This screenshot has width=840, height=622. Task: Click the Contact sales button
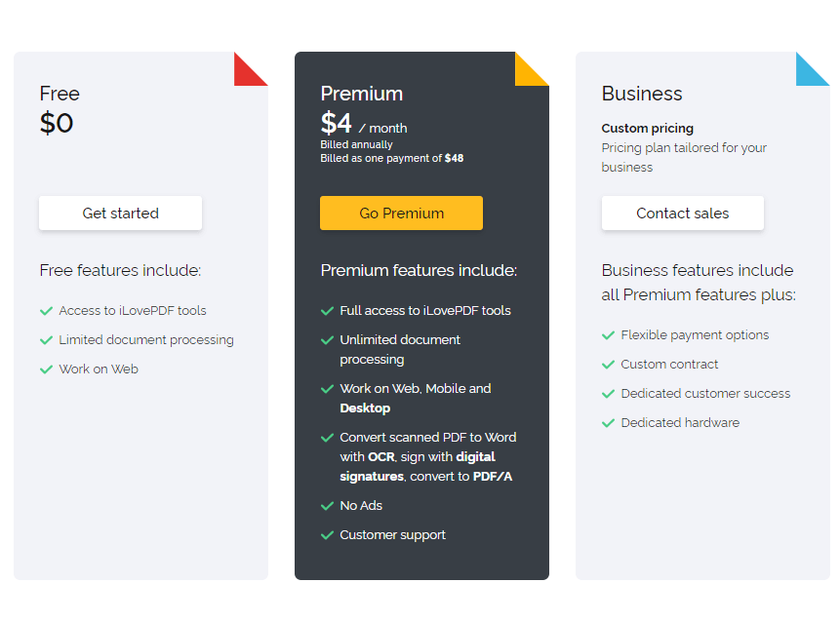click(683, 214)
